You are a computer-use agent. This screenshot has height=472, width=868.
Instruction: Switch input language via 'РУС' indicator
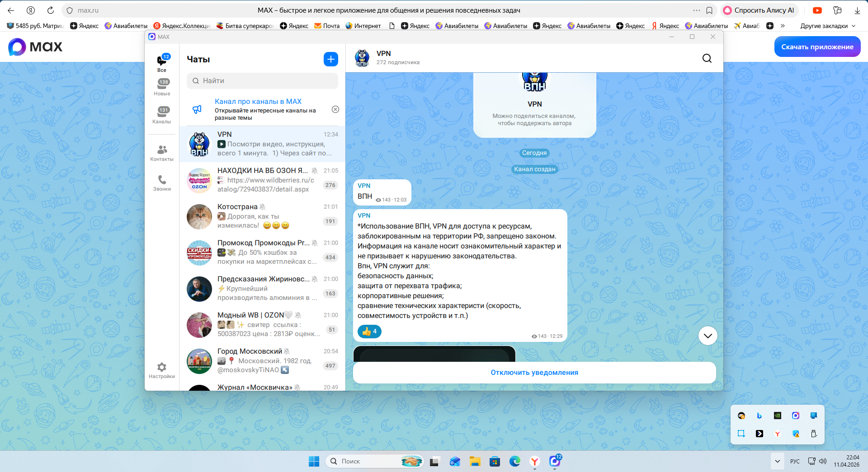pyautogui.click(x=795, y=461)
